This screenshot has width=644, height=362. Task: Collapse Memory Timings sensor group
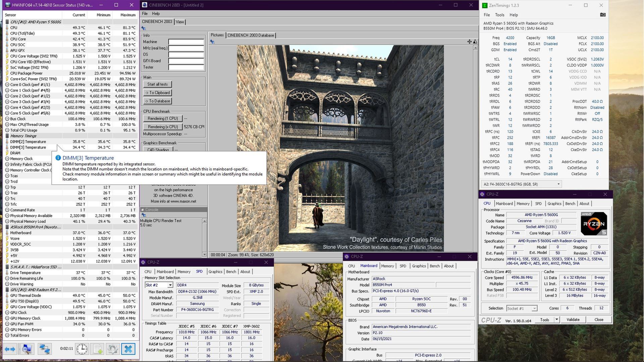[7, 136]
